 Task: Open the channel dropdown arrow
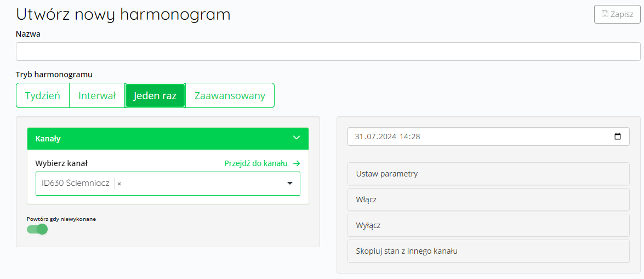[x=290, y=183]
